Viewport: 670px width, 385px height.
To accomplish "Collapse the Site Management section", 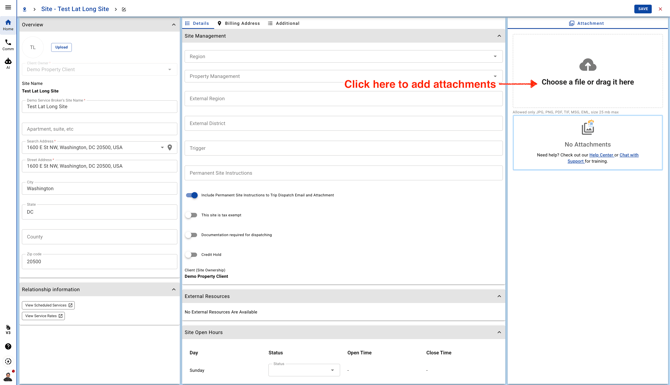I will [x=499, y=36].
